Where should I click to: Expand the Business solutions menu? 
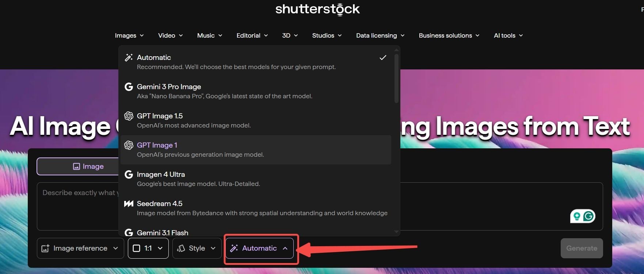(x=449, y=35)
